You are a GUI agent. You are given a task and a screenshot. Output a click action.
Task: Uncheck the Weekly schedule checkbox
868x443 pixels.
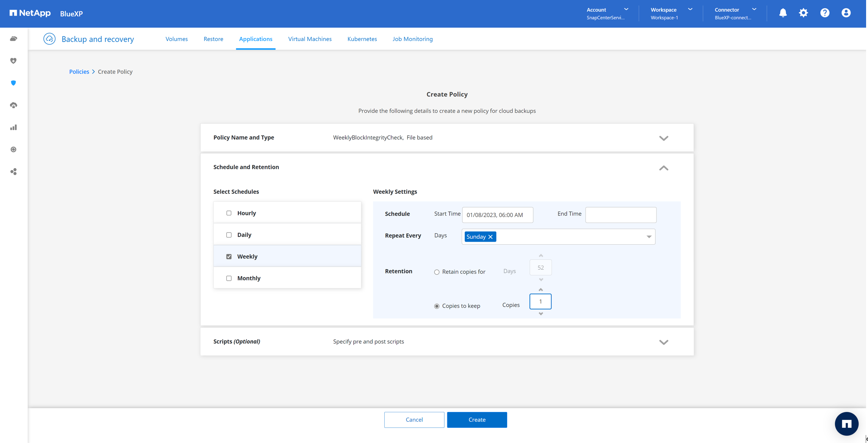pyautogui.click(x=229, y=257)
